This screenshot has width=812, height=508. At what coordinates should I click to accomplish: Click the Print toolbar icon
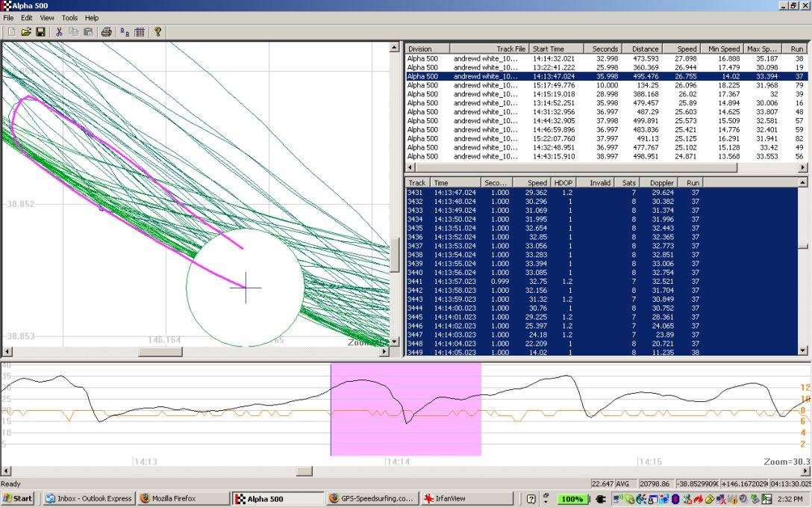coord(106,32)
